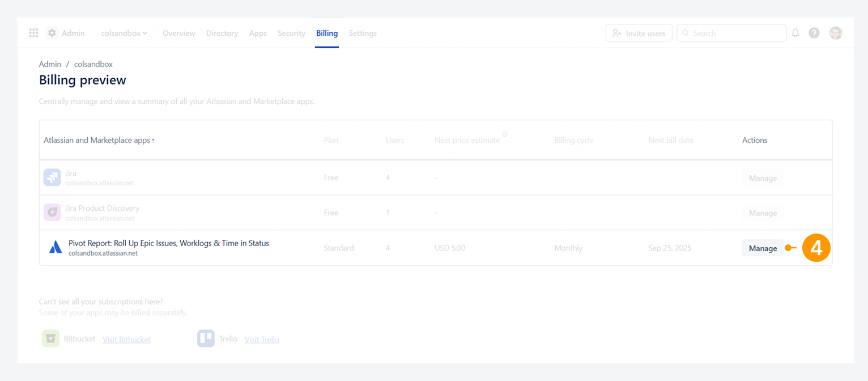Click the Invite users button
Viewport: 868px width, 381px height.
639,33
